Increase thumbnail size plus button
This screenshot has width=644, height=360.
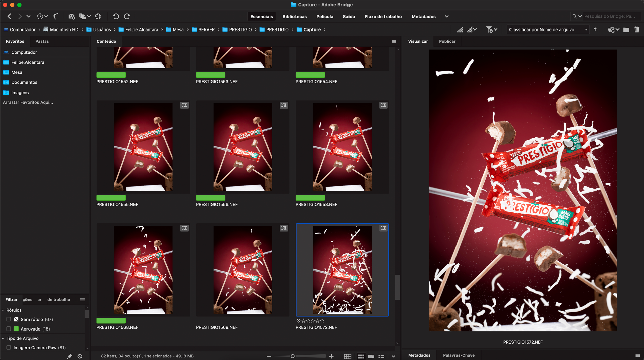[331, 356]
